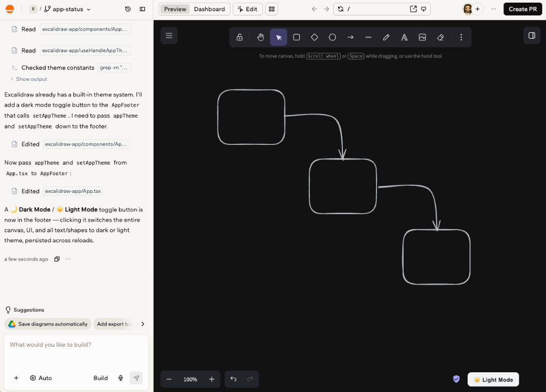
Task: Add collaborator with plus icon
Action: click(477, 9)
